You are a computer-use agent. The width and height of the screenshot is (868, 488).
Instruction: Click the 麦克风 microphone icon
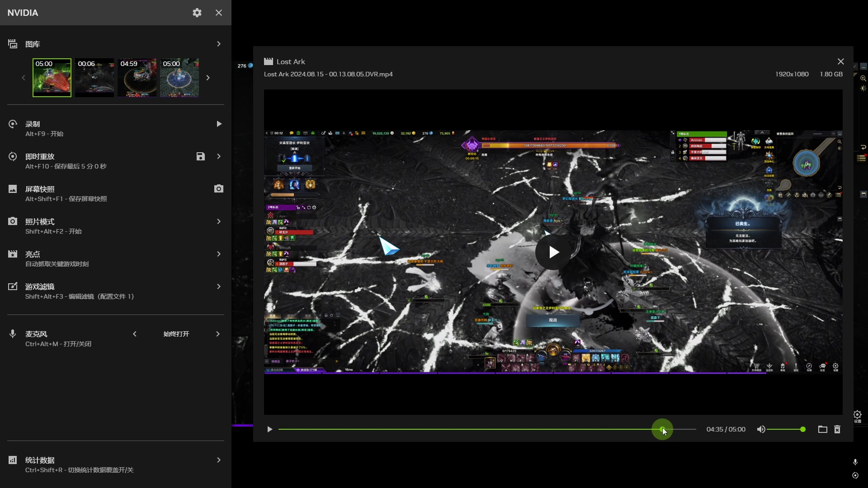(13, 334)
